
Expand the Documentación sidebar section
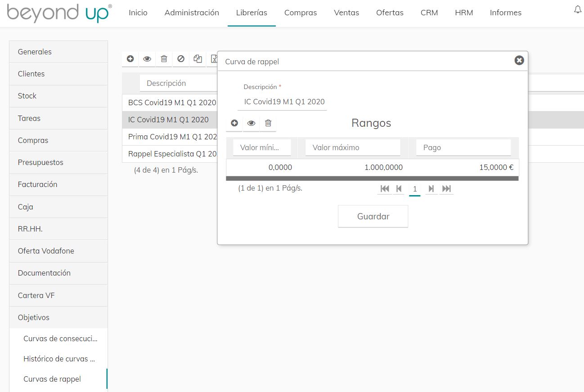pyautogui.click(x=58, y=273)
